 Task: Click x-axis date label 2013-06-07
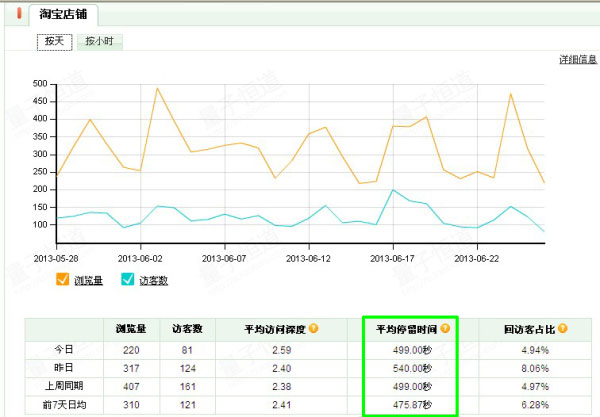coord(224,259)
